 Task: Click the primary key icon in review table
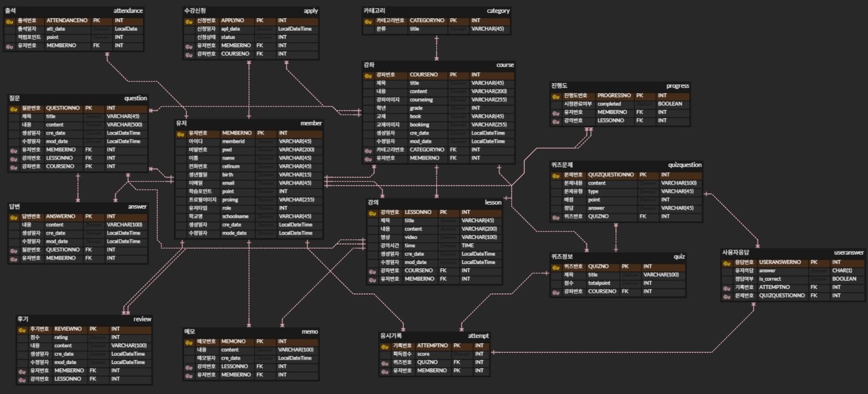click(22, 330)
